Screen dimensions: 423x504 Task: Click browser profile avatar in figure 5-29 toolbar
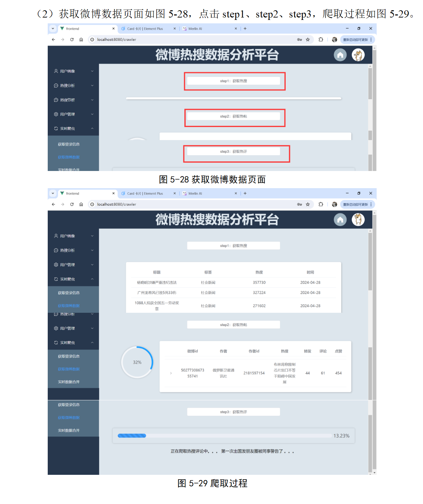(334, 204)
